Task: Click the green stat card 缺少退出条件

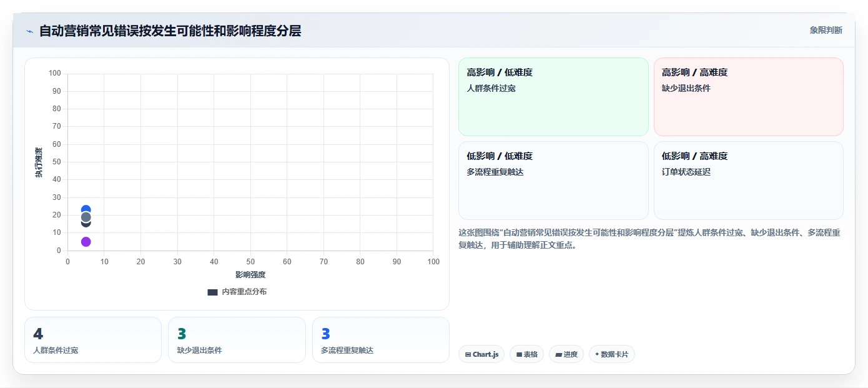Action: (x=237, y=340)
